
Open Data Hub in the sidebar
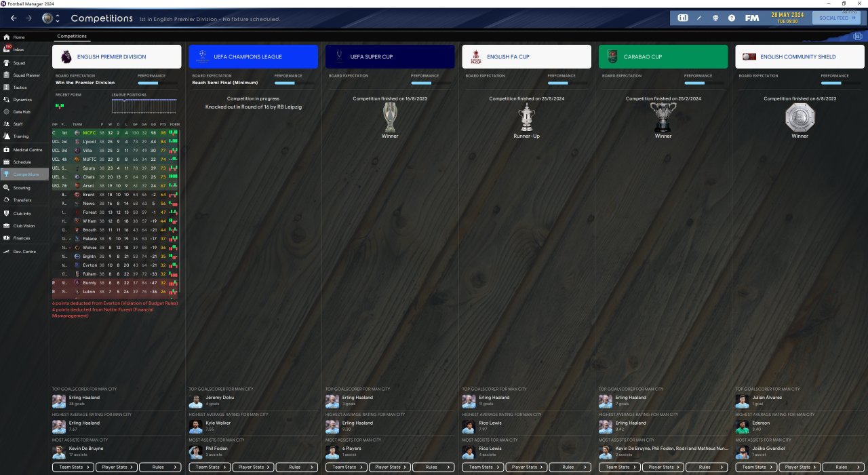[24, 112]
